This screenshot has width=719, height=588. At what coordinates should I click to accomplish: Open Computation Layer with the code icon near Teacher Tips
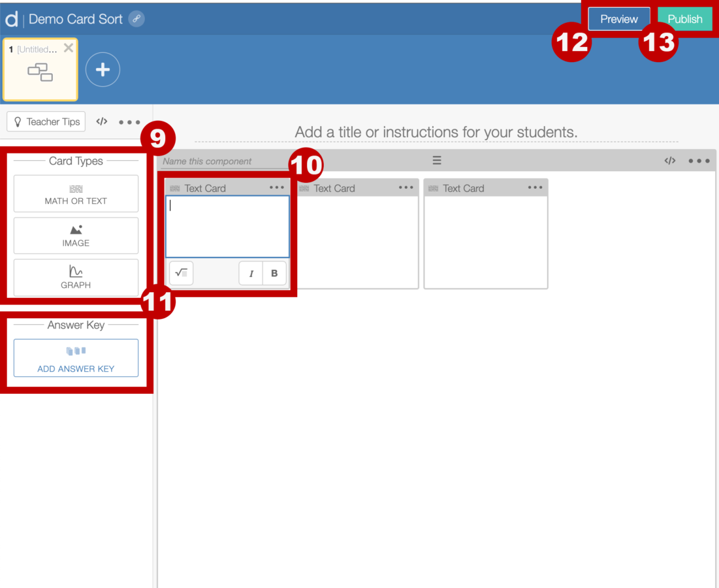pyautogui.click(x=101, y=122)
